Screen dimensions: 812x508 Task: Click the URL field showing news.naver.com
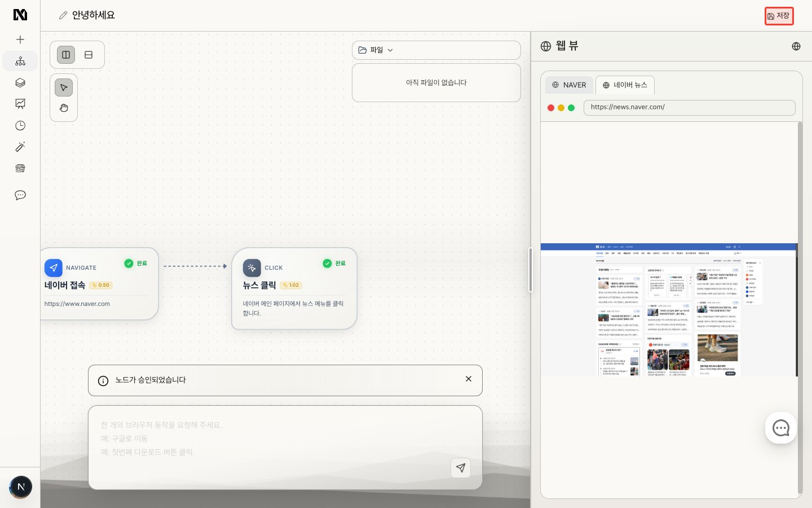coord(689,107)
